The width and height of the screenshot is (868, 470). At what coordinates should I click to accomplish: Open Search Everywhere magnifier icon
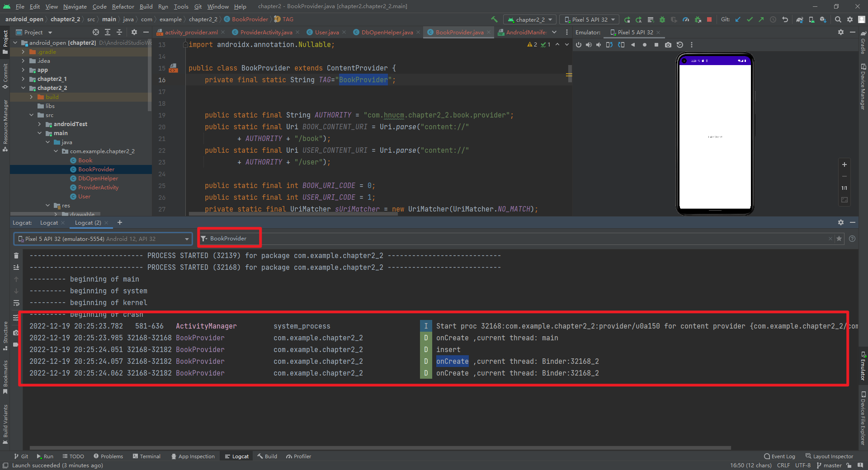tap(838, 19)
